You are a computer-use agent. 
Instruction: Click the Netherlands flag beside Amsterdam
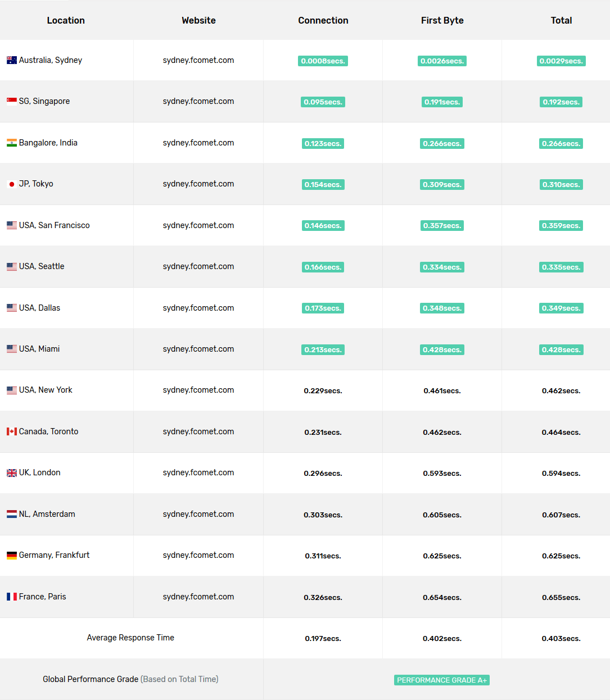tap(11, 514)
